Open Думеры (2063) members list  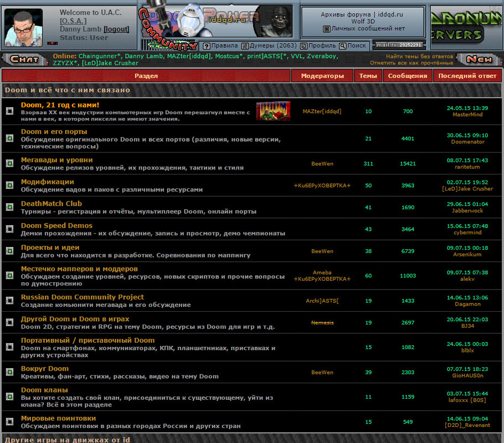[273, 45]
